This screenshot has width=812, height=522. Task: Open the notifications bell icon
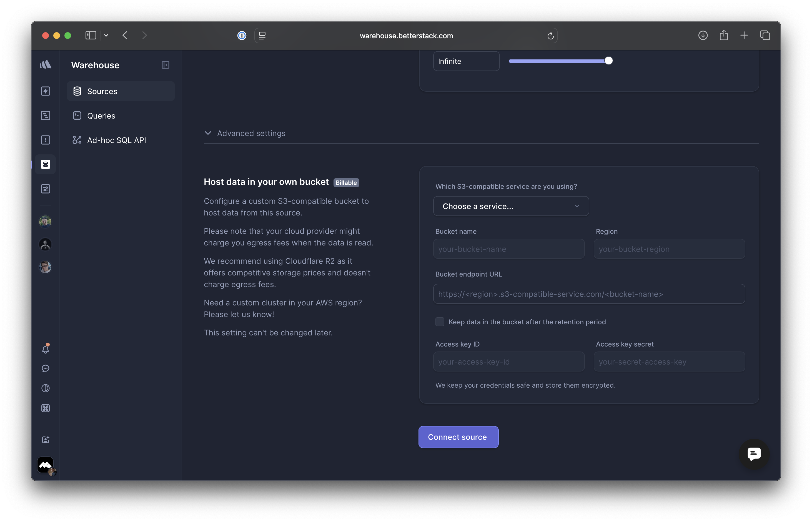pyautogui.click(x=46, y=349)
